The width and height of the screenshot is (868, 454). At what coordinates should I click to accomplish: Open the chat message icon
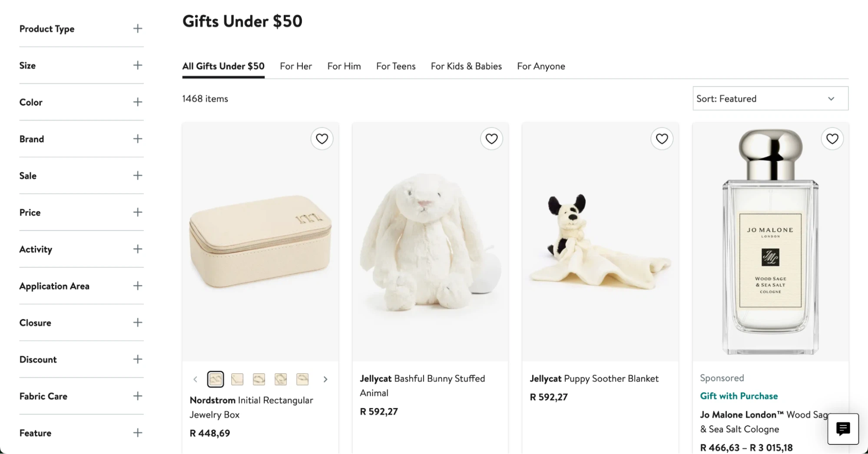click(x=843, y=429)
